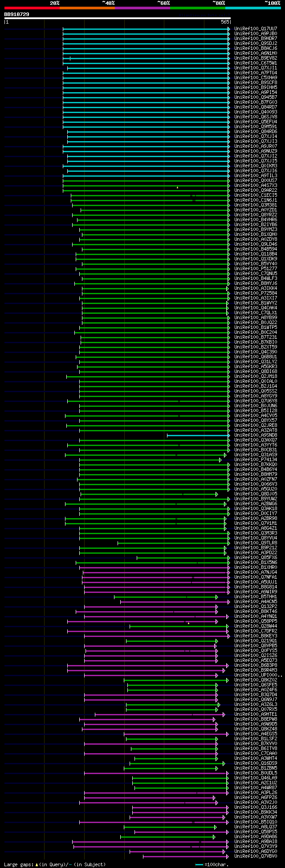Select hit label UniRef100_Q17UU7
The image size is (285, 868).
[x=256, y=28]
